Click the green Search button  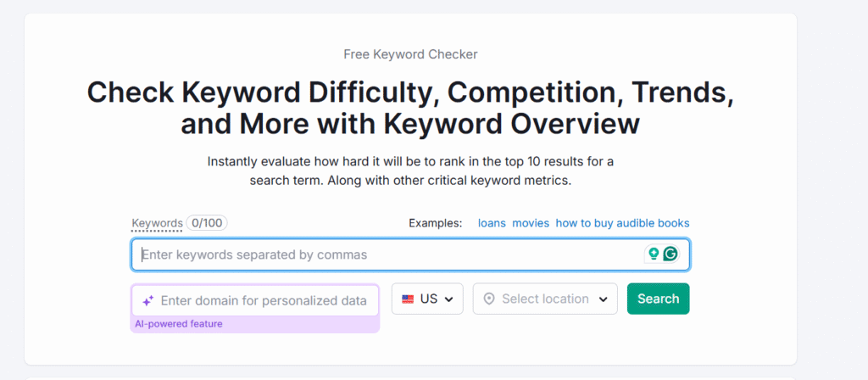[658, 299]
